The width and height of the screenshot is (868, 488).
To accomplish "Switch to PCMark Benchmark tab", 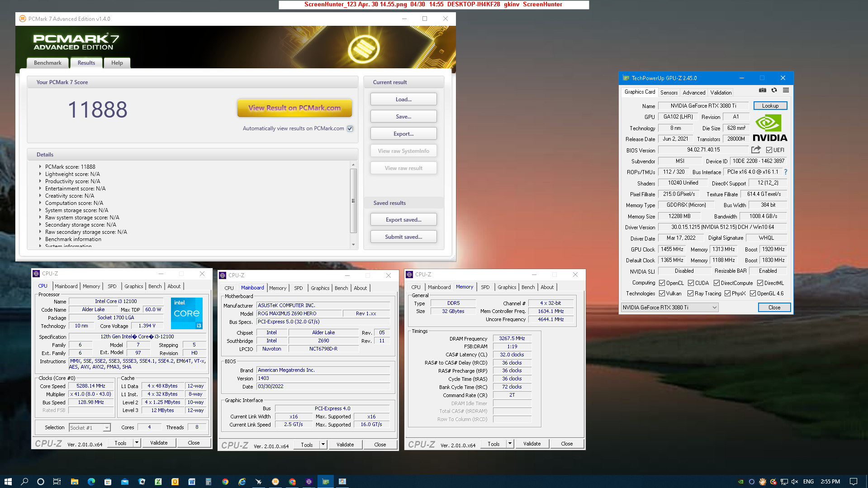I will coord(47,63).
